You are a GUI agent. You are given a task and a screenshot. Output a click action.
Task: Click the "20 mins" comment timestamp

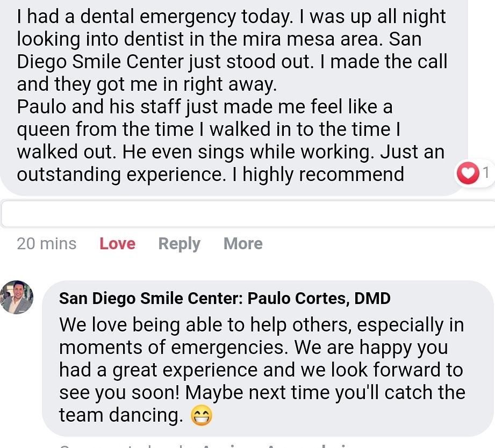47,244
